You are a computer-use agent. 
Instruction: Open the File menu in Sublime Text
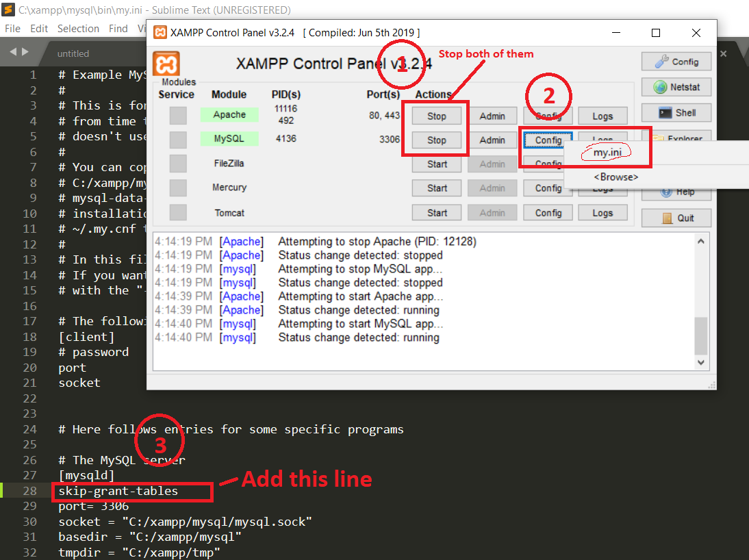(x=12, y=29)
